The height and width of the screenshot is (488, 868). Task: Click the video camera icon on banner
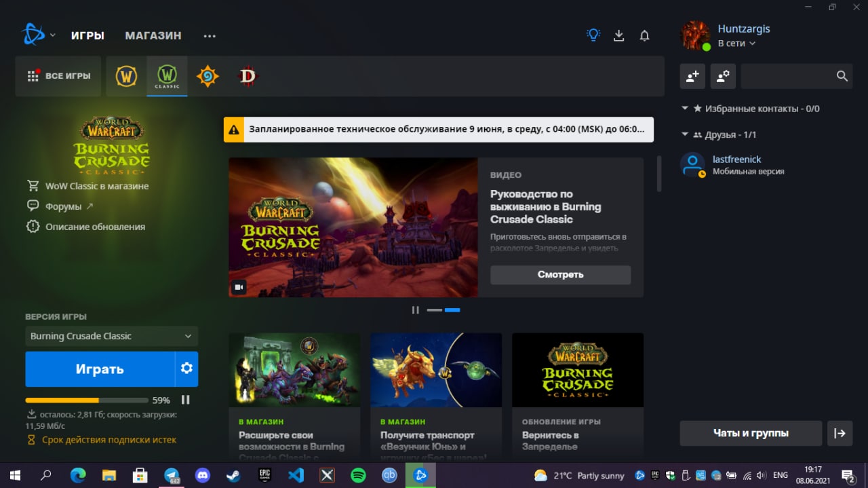[239, 287]
